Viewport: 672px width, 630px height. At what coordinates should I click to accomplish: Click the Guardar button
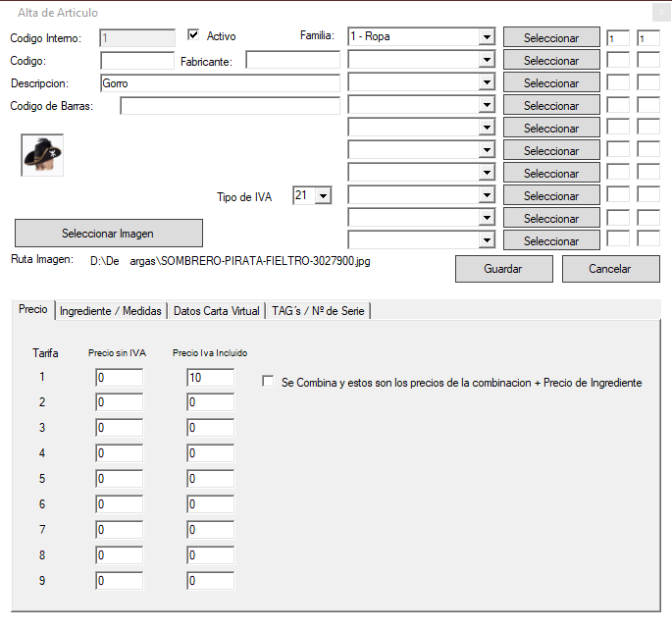pos(504,269)
